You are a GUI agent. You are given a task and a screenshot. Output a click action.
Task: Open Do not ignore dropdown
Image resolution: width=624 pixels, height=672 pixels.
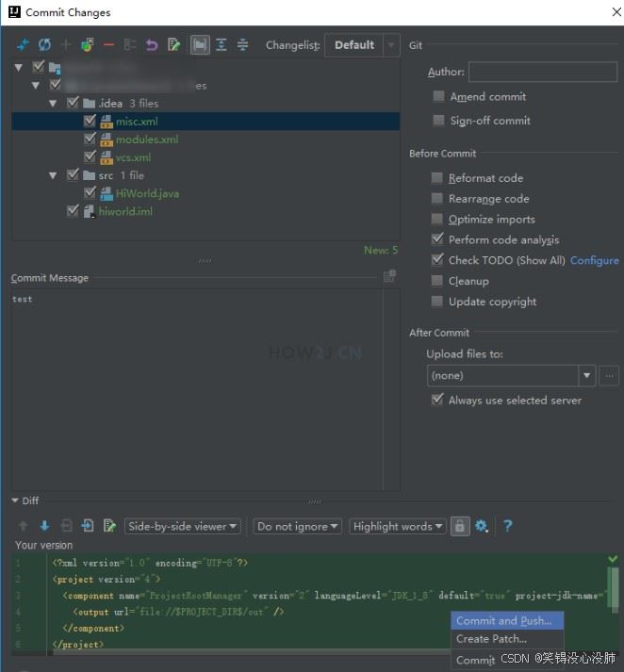[x=298, y=526]
